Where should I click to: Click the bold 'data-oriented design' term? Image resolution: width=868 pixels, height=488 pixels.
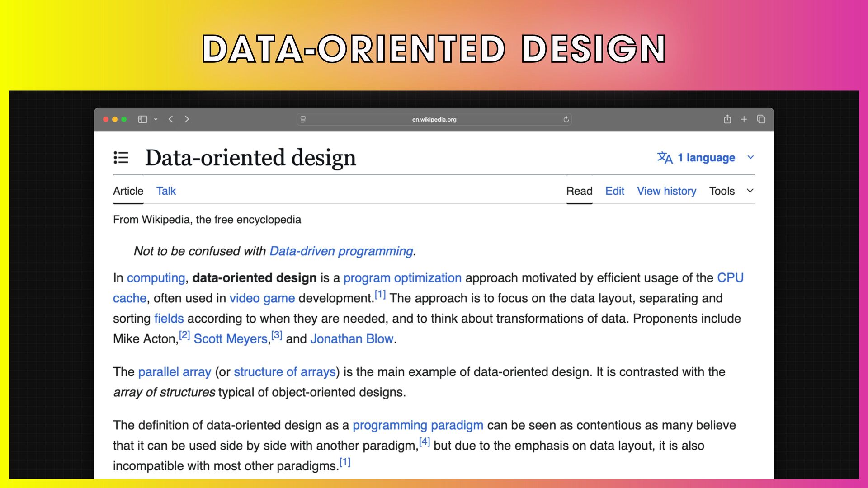click(255, 278)
